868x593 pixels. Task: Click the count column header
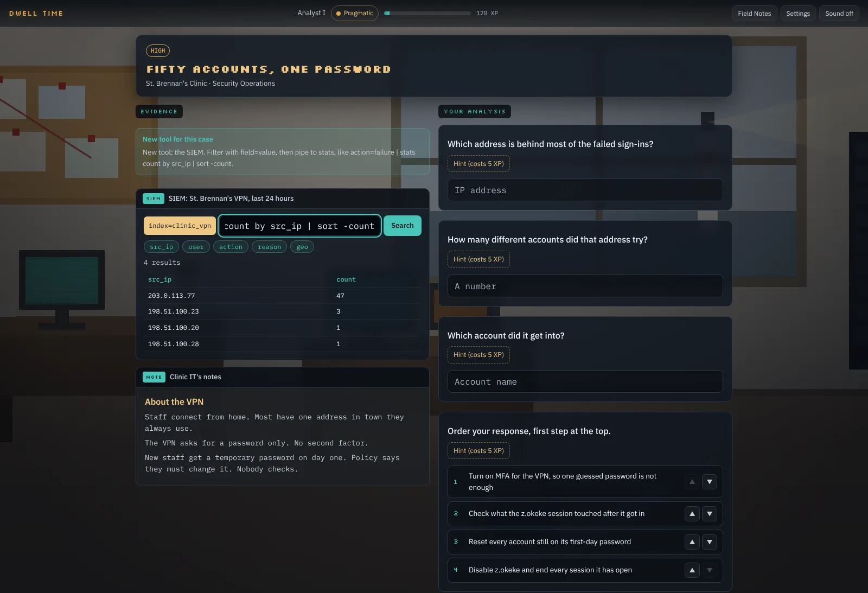[x=346, y=279]
